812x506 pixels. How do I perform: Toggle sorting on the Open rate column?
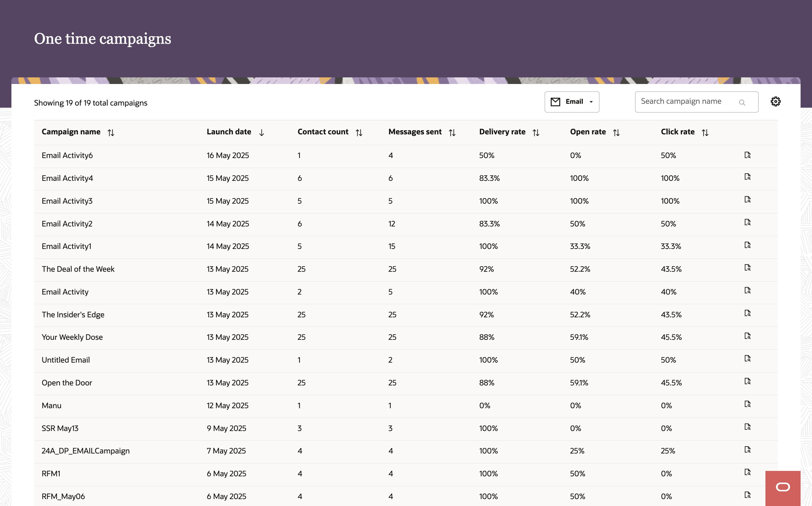[617, 132]
